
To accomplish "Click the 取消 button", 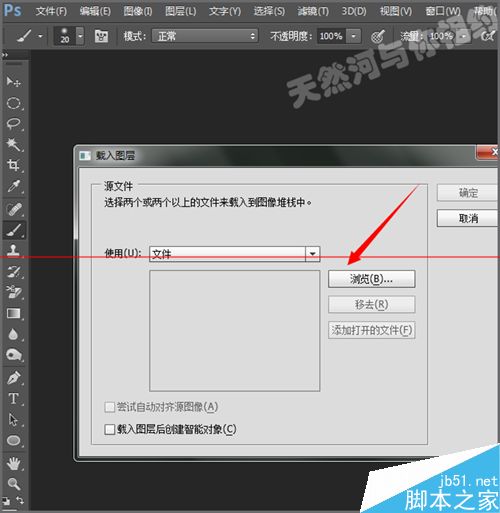I will tap(468, 218).
